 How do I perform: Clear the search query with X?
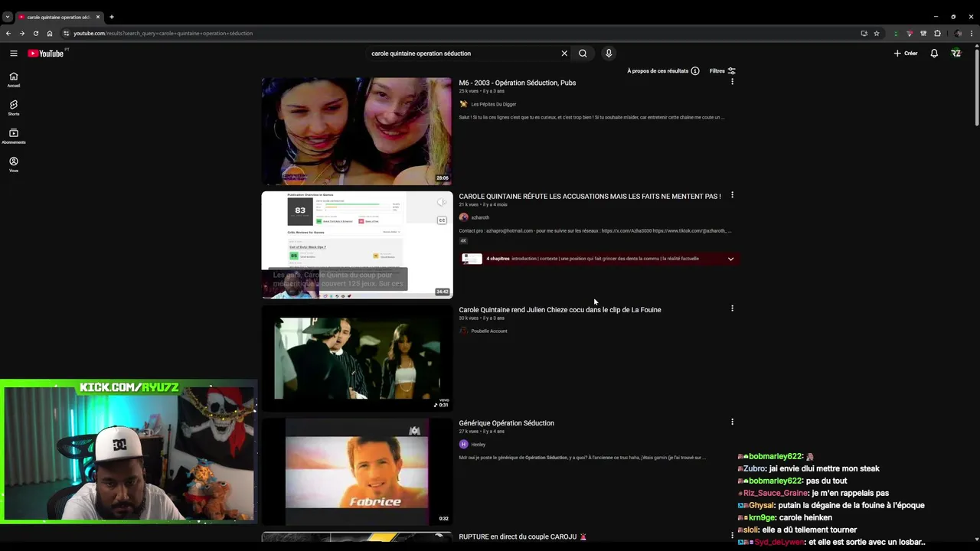pos(564,54)
